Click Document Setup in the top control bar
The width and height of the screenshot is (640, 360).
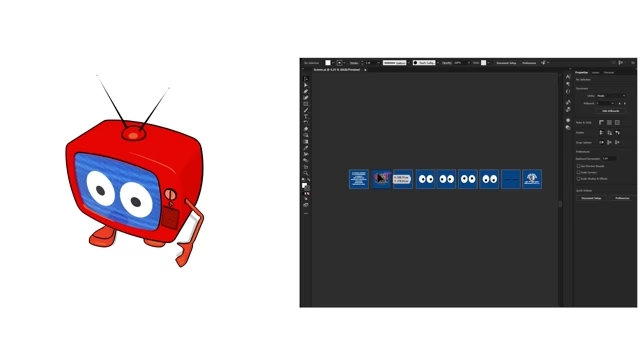tap(506, 63)
